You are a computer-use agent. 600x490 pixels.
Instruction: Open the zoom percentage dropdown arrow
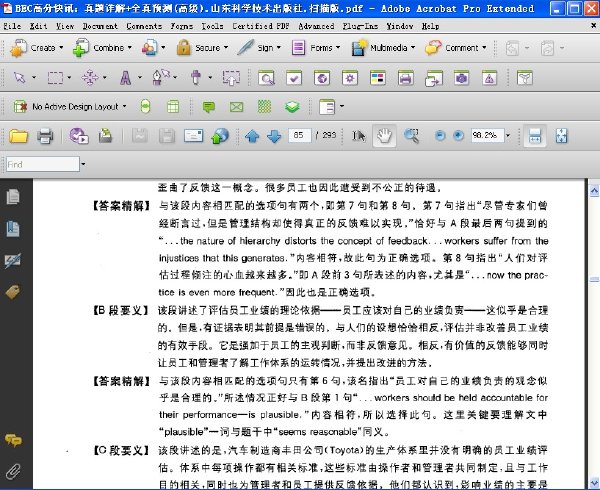[508, 135]
